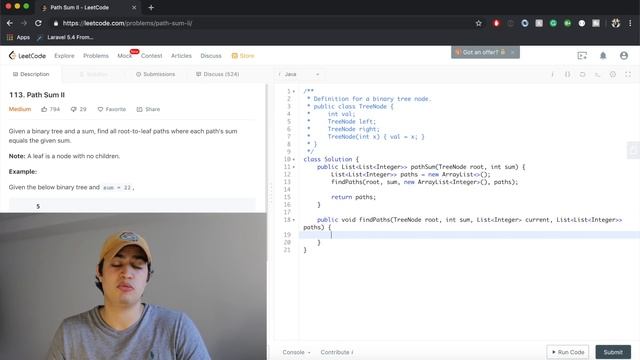Run Code button

click(568, 352)
